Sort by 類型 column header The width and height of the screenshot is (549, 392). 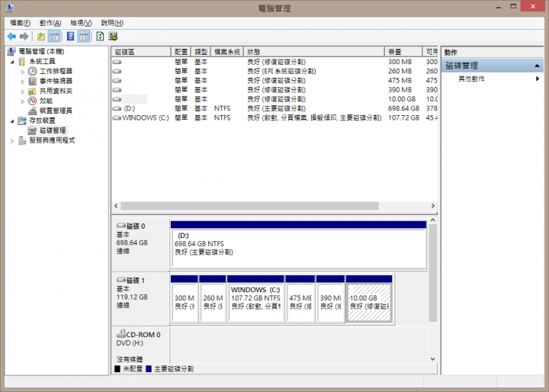point(201,52)
